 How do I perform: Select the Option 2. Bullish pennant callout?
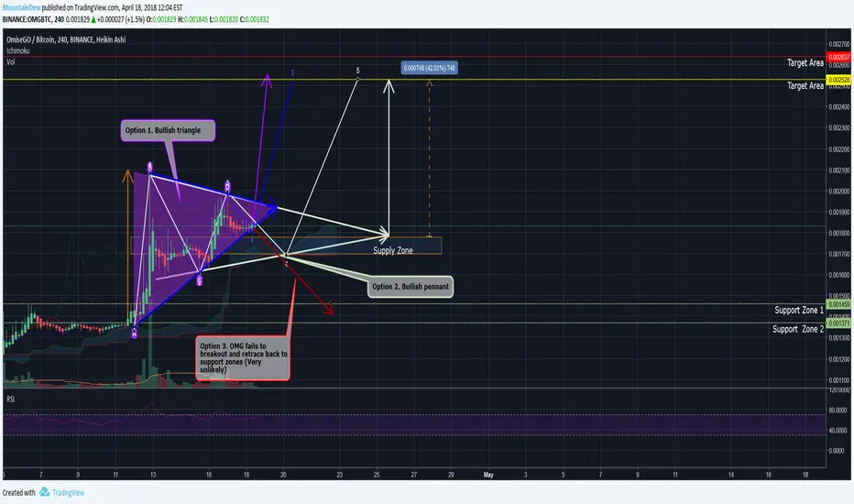point(411,287)
